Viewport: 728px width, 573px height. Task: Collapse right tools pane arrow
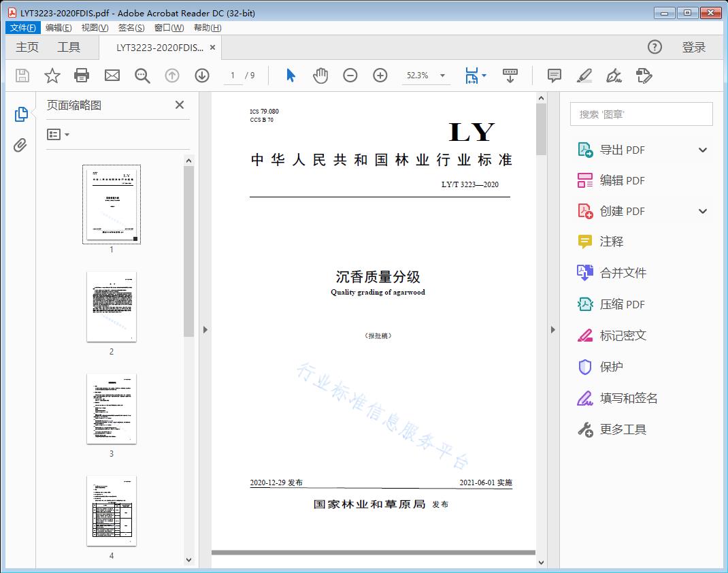click(553, 330)
